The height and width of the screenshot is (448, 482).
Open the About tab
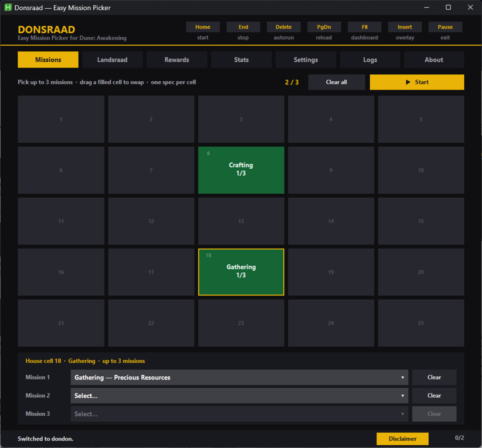[x=434, y=60]
